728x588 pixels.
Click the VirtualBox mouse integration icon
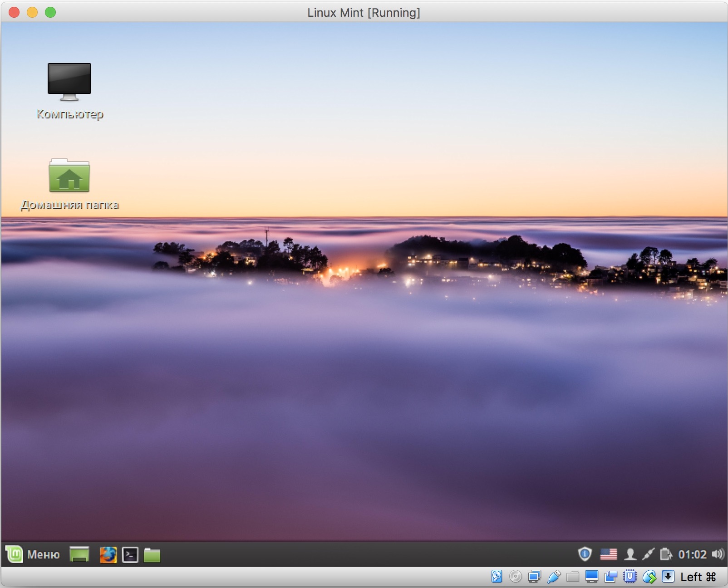click(x=649, y=577)
